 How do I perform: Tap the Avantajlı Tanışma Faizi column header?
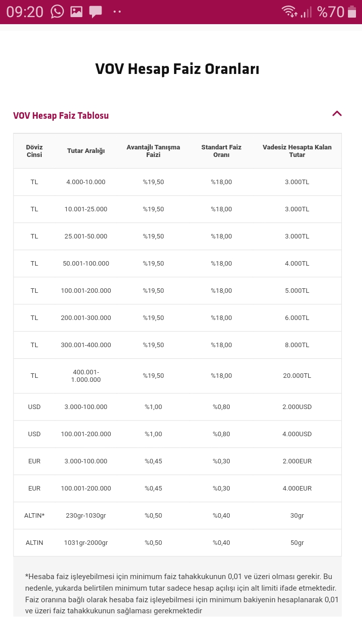[x=153, y=151]
